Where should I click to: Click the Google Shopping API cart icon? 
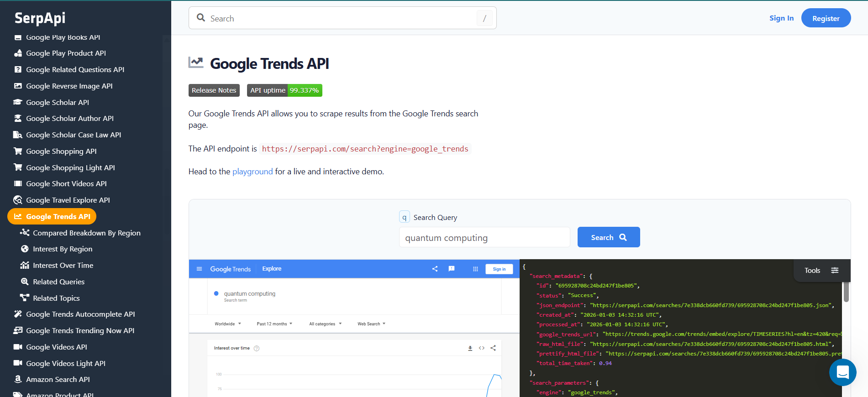(18, 151)
